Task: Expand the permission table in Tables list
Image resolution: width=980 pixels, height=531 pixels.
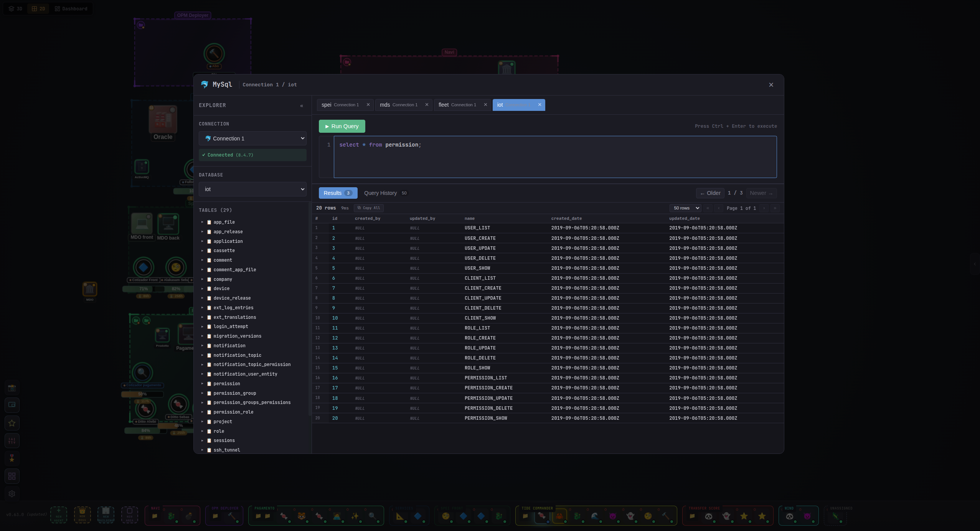Action: tap(203, 383)
